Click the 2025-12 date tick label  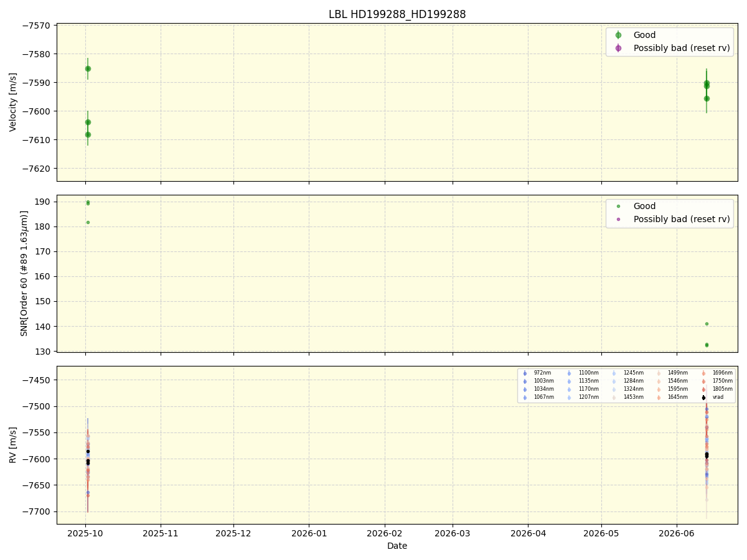(233, 534)
